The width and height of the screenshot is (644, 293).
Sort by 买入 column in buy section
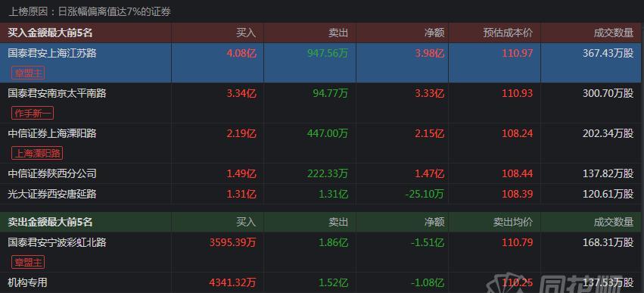coord(246,33)
